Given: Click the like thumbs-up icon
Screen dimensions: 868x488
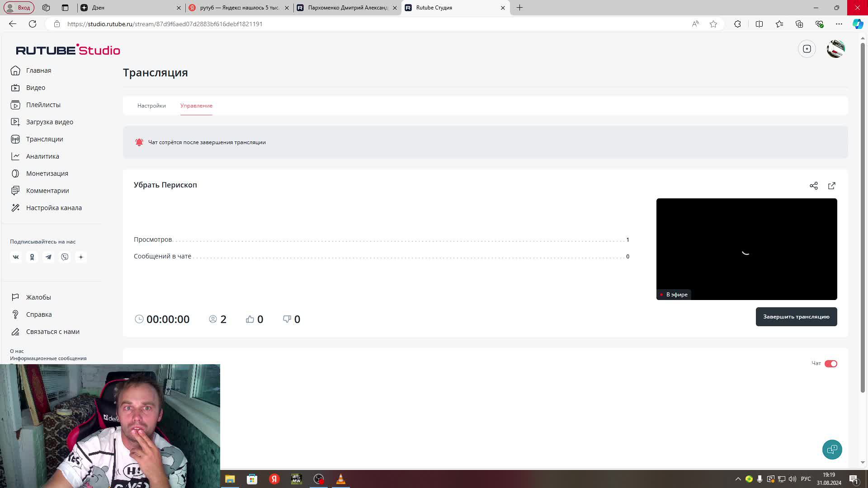Looking at the screenshot, I should point(250,319).
